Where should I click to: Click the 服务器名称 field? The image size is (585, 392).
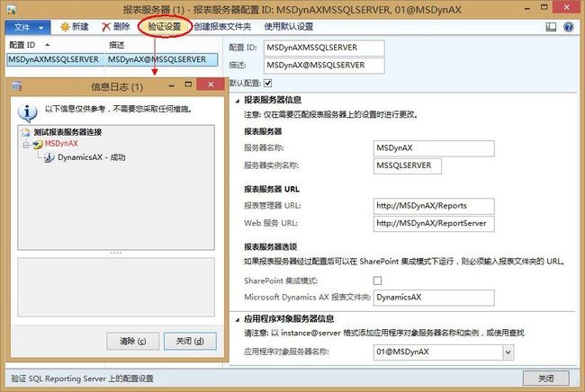pyautogui.click(x=434, y=148)
